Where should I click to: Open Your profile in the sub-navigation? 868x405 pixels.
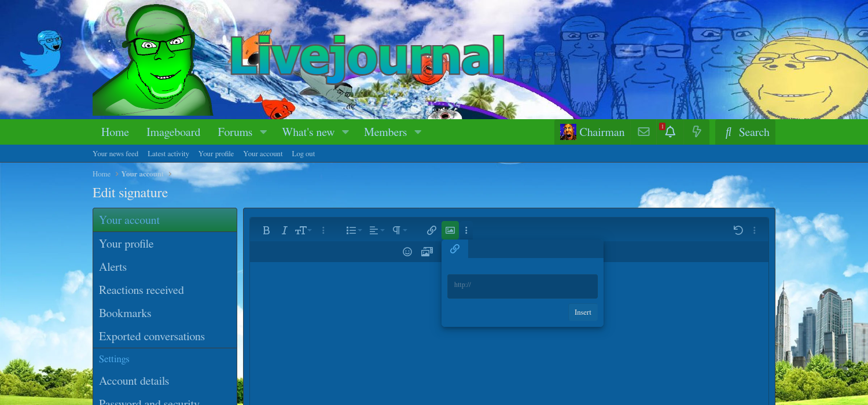(216, 154)
